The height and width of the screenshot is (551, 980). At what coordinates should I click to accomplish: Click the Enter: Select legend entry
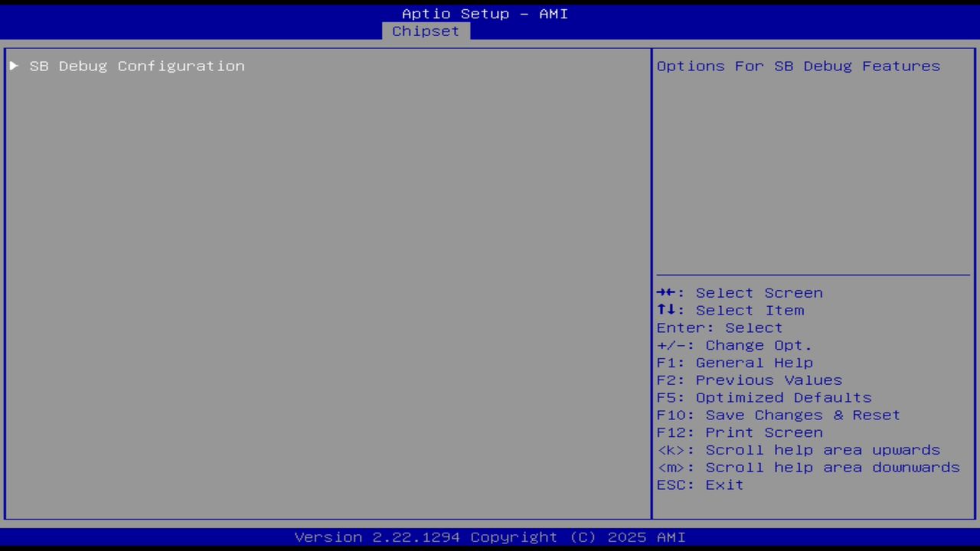(x=719, y=328)
